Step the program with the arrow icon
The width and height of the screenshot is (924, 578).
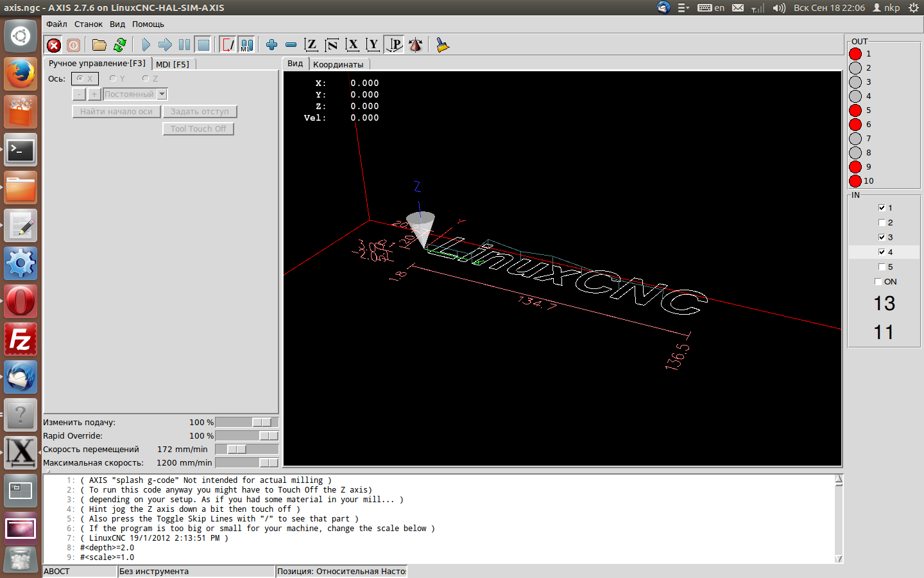pyautogui.click(x=165, y=45)
